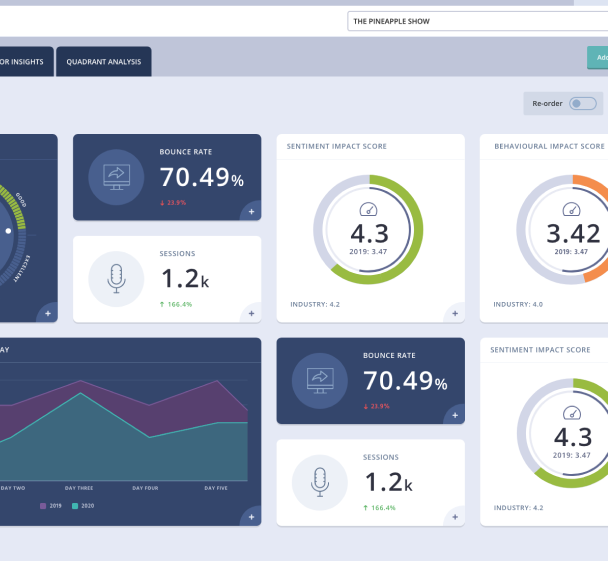Click speedometer icon above lower 4.3 score

point(572,413)
